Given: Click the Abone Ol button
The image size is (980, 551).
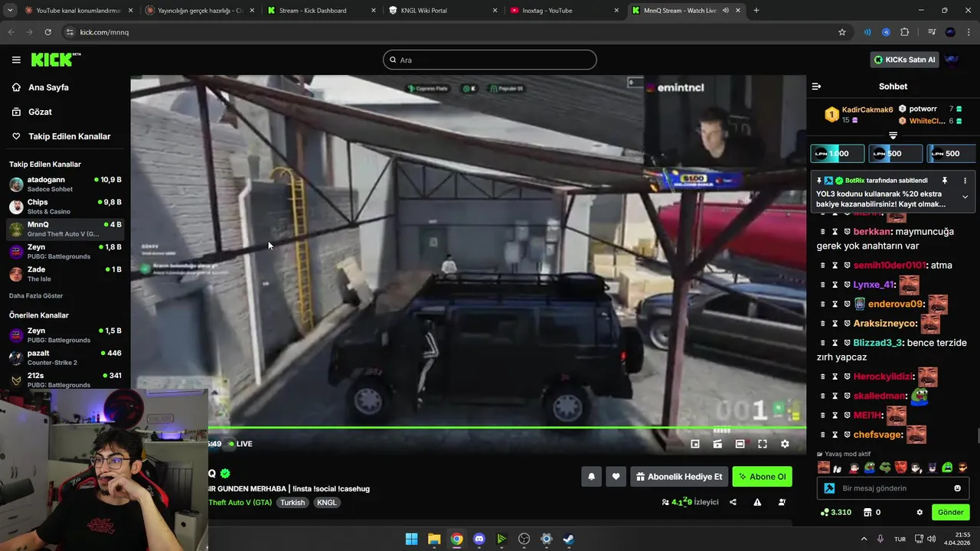Looking at the screenshot, I should [762, 477].
